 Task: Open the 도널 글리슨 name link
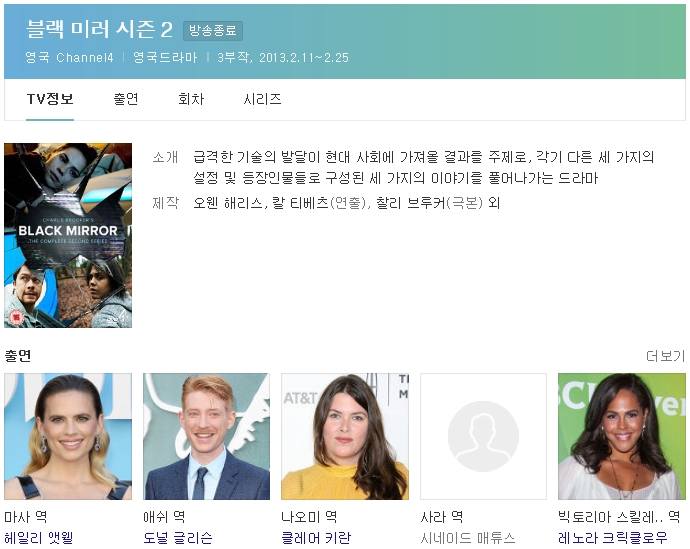point(178,538)
